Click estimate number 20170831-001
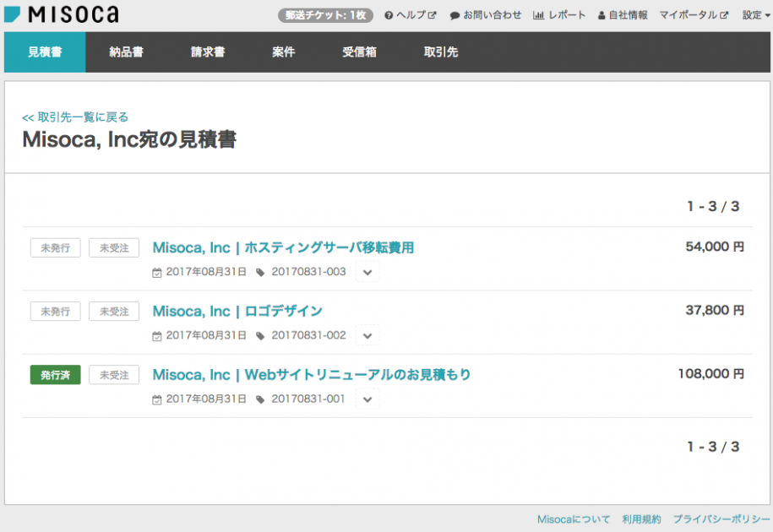 tap(308, 399)
